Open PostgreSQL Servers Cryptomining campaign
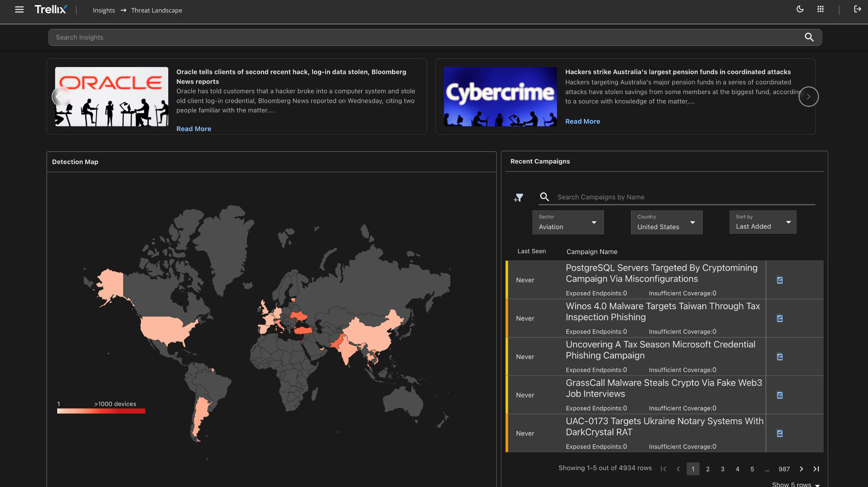 point(661,273)
